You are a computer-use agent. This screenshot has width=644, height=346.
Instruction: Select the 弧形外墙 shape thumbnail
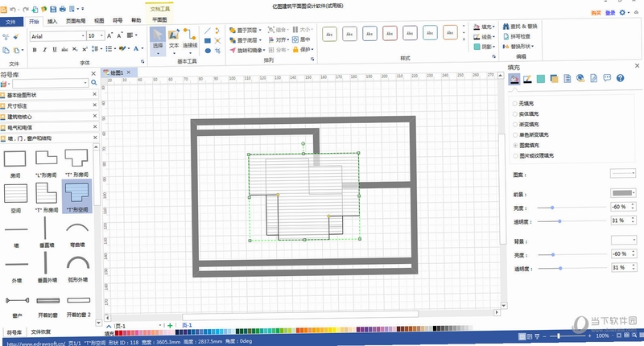pyautogui.click(x=77, y=268)
